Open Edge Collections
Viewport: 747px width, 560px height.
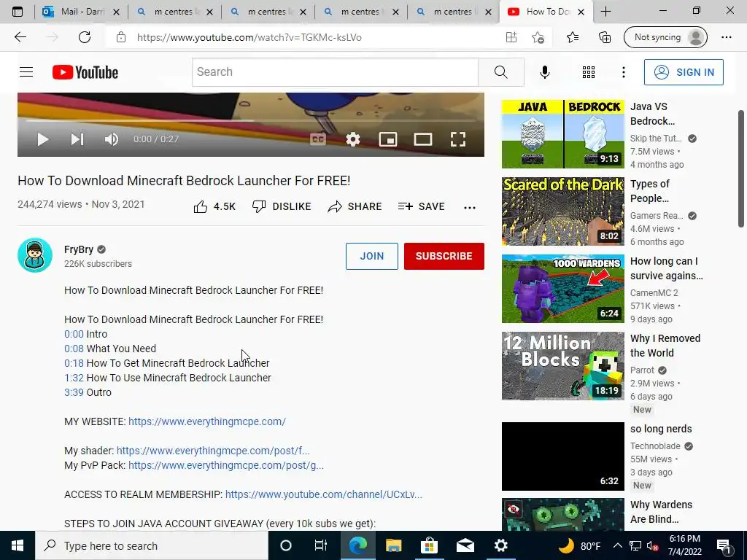coord(605,37)
